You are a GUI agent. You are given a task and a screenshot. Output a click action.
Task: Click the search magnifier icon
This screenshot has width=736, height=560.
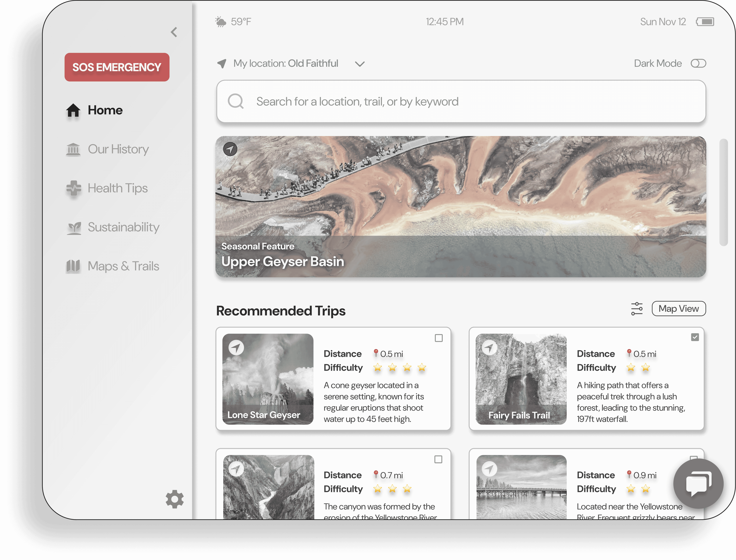coord(236,101)
